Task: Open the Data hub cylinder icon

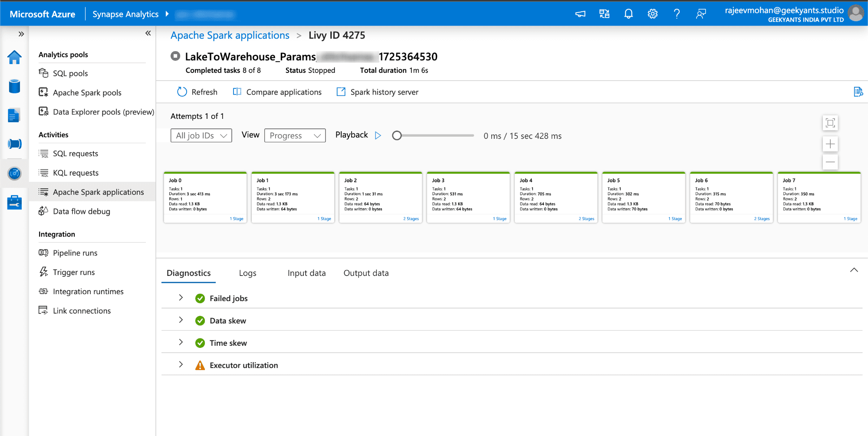Action: tap(14, 86)
